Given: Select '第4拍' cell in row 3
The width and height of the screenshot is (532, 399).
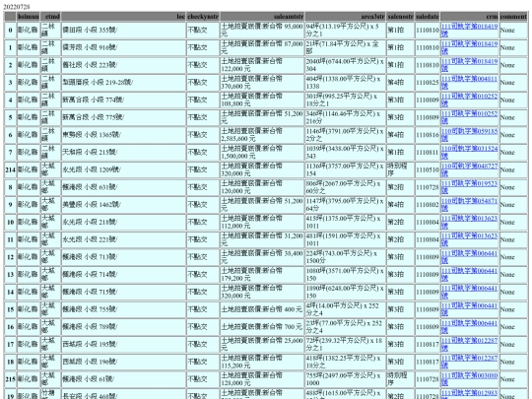Looking at the screenshot, I should pos(400,83).
